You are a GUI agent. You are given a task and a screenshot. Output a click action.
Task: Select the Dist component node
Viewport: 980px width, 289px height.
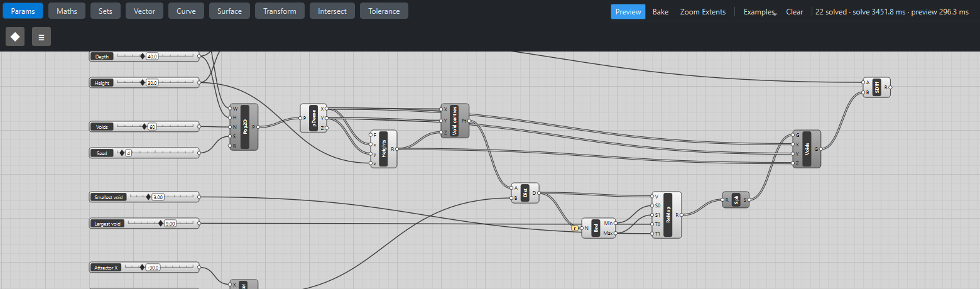pos(525,193)
